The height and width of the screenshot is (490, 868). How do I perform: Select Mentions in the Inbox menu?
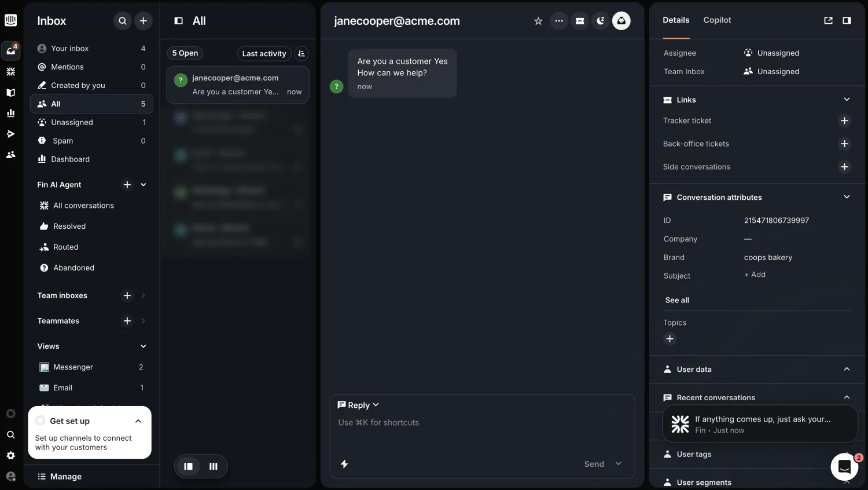(68, 67)
